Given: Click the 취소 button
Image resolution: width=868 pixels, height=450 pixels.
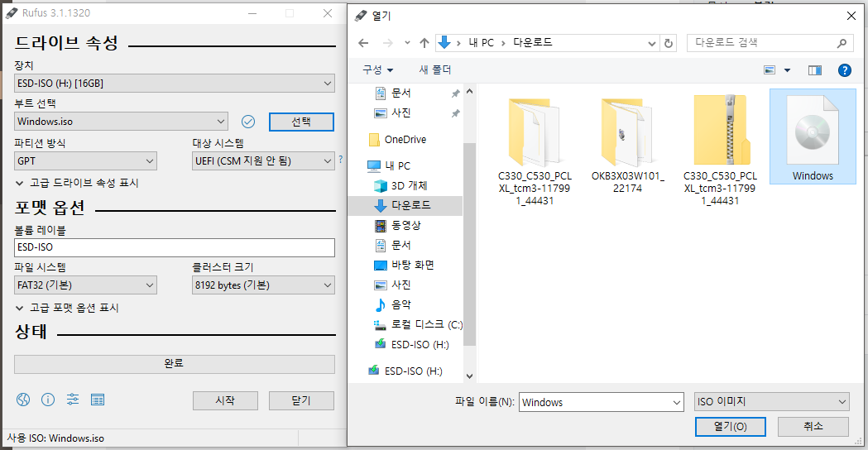Looking at the screenshot, I should pos(813,427).
